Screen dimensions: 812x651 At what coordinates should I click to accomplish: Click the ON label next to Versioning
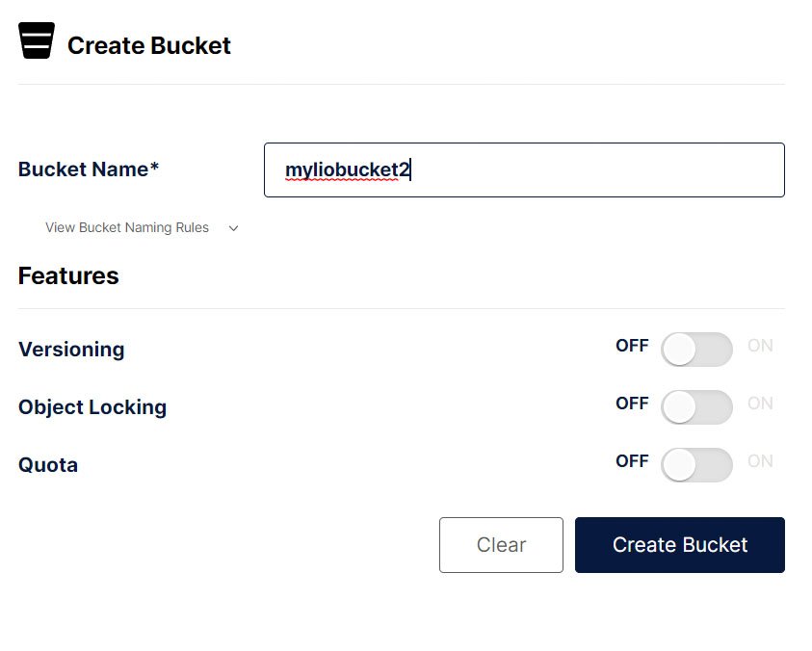tap(760, 346)
